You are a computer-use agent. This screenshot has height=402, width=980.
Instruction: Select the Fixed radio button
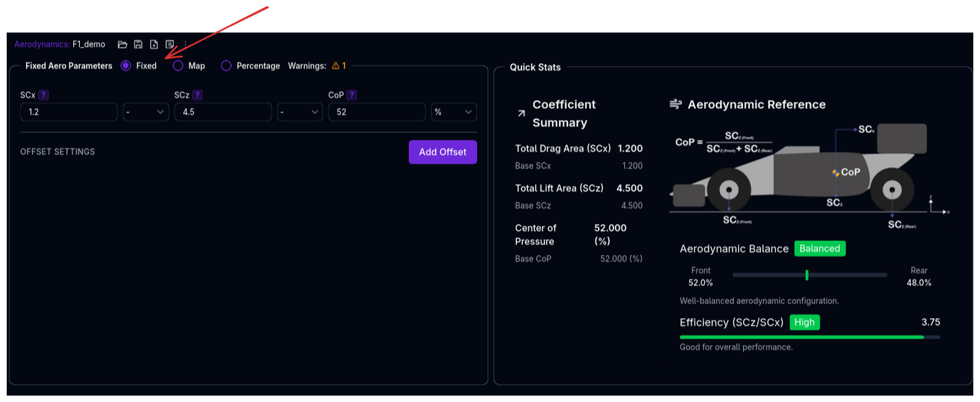126,66
